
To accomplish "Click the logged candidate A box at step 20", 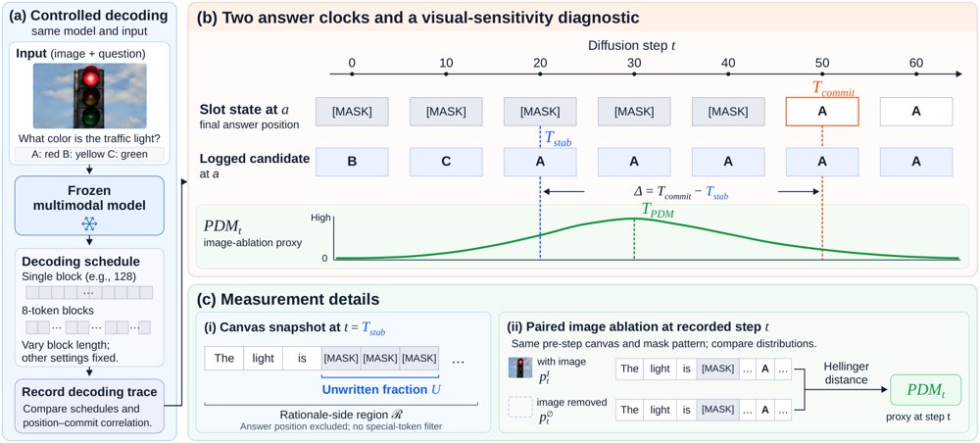I will point(540,162).
